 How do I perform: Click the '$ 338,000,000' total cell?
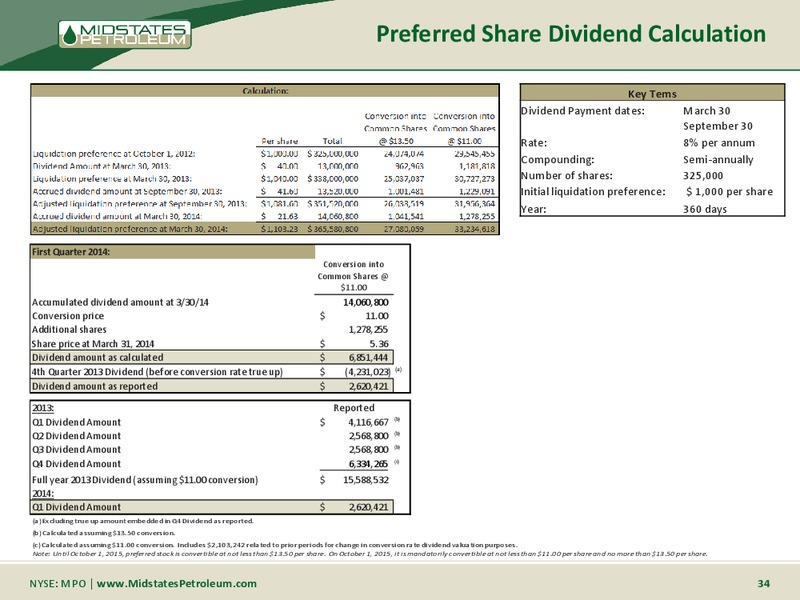pos(333,179)
